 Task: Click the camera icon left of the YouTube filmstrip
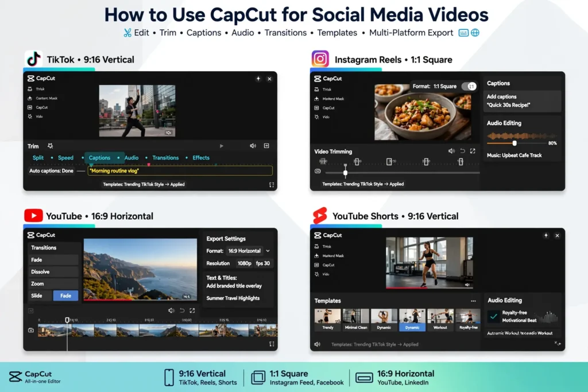(x=31, y=330)
